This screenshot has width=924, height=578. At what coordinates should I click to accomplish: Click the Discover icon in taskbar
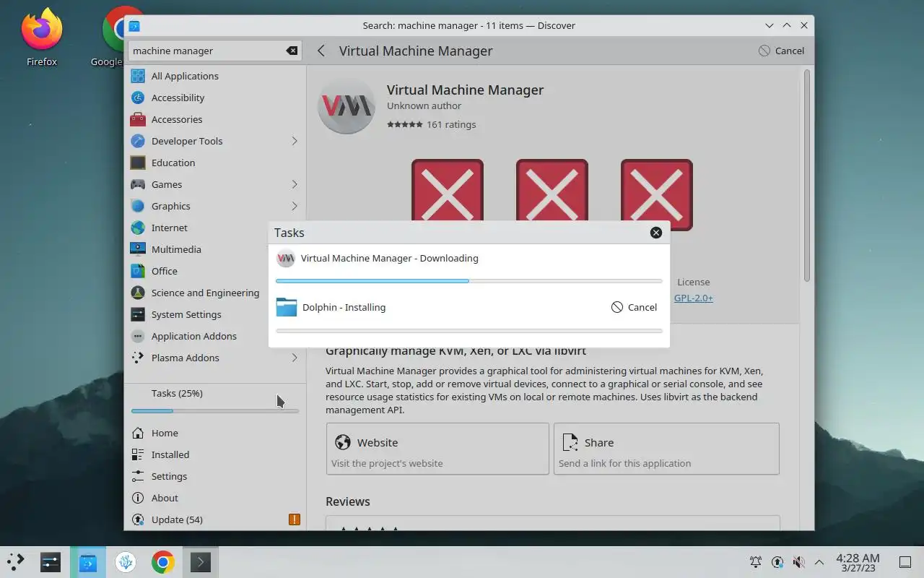pyautogui.click(x=88, y=562)
